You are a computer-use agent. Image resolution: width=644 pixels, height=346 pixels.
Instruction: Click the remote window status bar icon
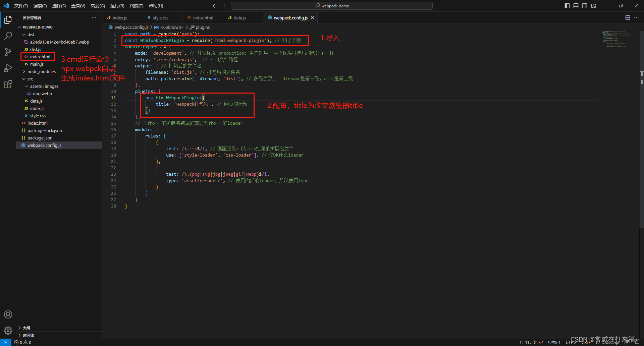[x=6, y=342]
